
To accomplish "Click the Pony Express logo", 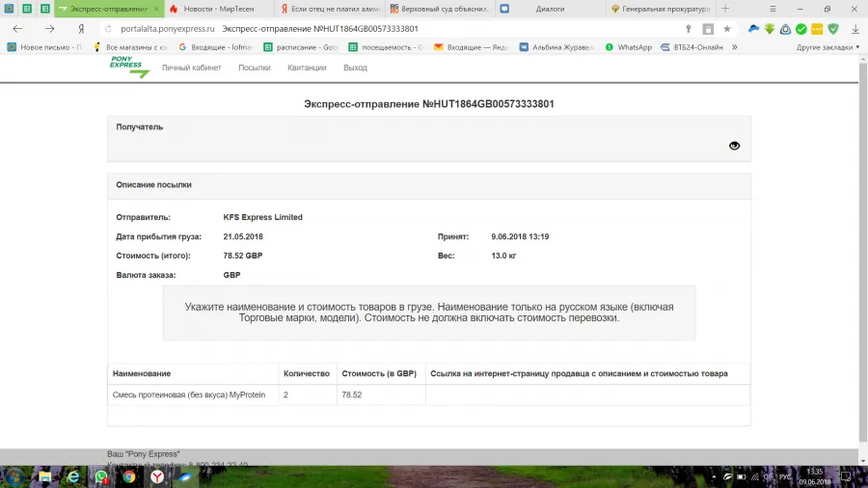I will [129, 67].
